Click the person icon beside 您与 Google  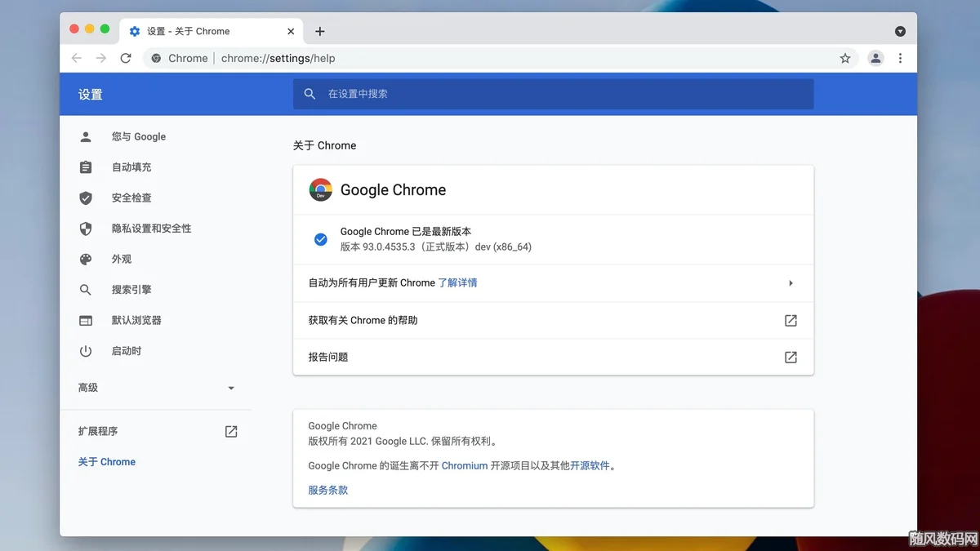pyautogui.click(x=86, y=136)
